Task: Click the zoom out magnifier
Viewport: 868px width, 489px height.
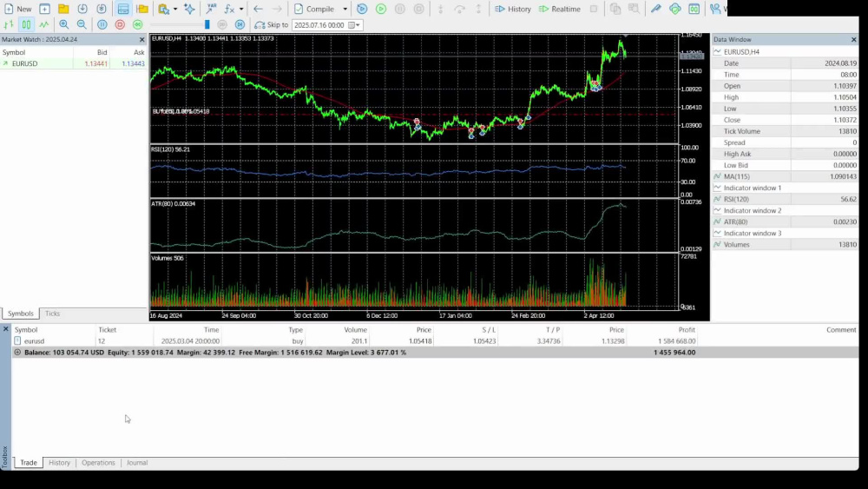Action: 82,24
